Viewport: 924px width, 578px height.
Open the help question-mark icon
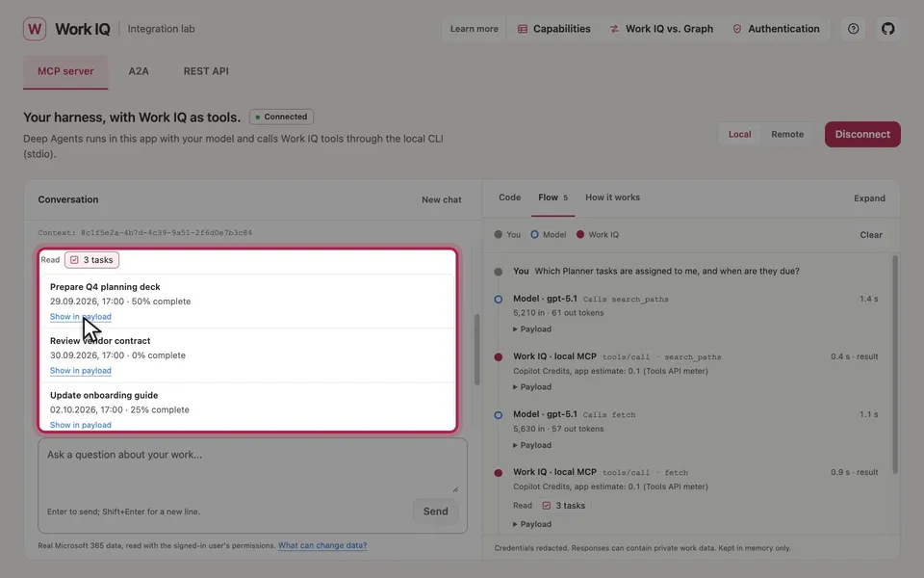(854, 29)
